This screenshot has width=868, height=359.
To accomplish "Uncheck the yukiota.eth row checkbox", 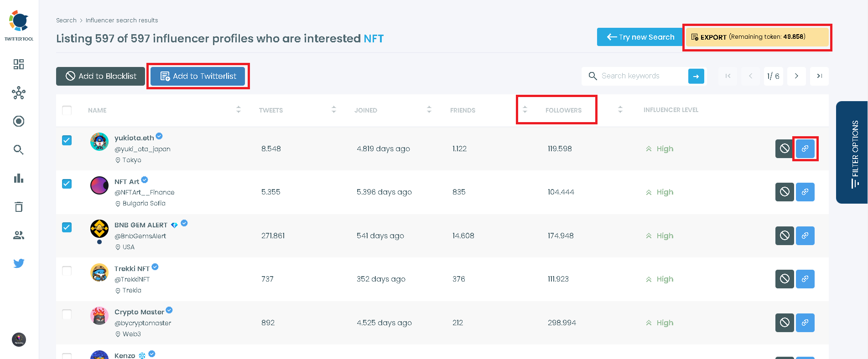I will (67, 140).
